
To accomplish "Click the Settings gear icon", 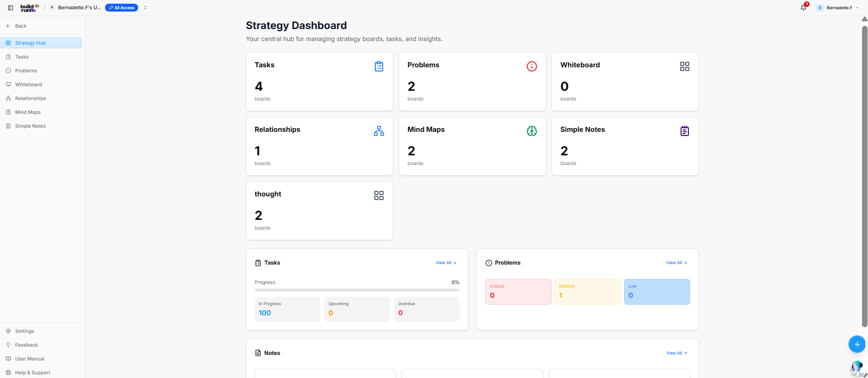I will tap(8, 331).
